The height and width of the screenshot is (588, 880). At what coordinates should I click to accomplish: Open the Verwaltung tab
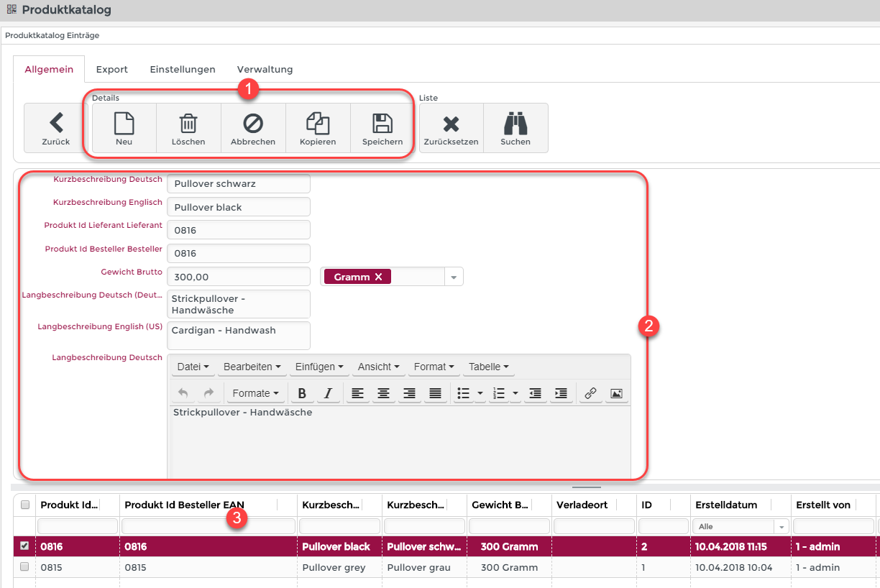click(265, 70)
